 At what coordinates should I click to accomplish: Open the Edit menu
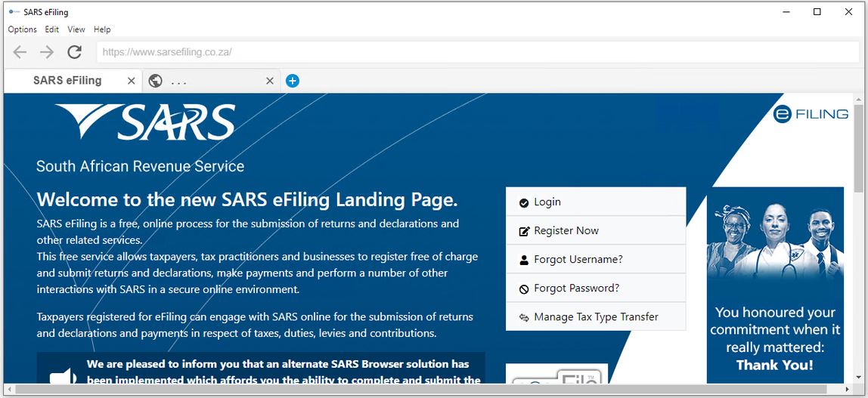(x=52, y=29)
